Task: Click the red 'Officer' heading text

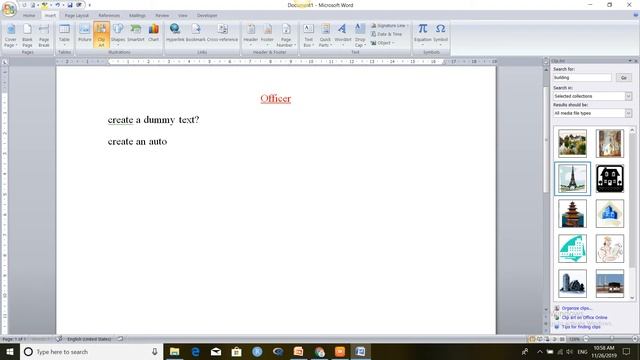Action: (276, 99)
